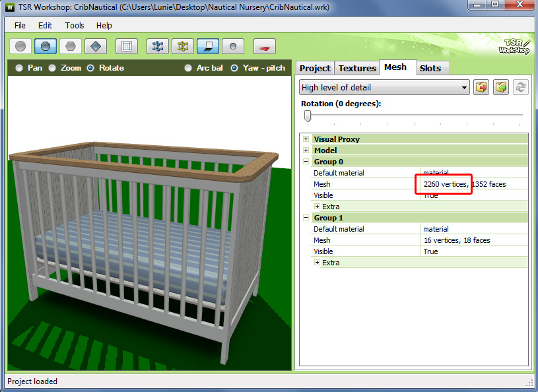
Task: Open the Tools menu
Action: coord(75,25)
